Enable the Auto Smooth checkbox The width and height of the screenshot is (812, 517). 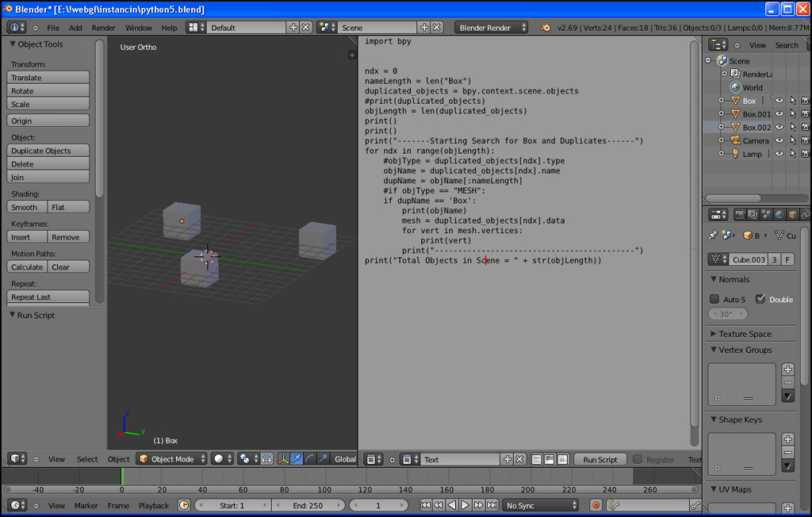[714, 299]
